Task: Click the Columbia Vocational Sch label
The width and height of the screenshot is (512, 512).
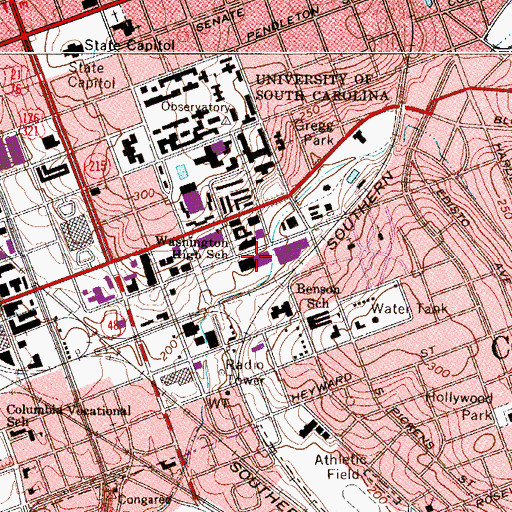Action: point(68,415)
